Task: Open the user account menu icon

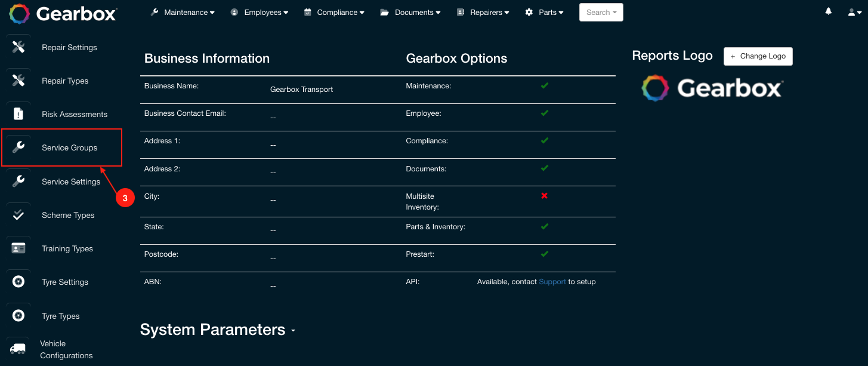Action: pos(854,13)
